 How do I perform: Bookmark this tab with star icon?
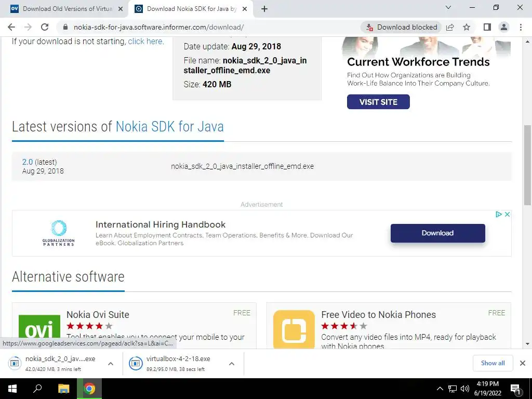pos(467,27)
